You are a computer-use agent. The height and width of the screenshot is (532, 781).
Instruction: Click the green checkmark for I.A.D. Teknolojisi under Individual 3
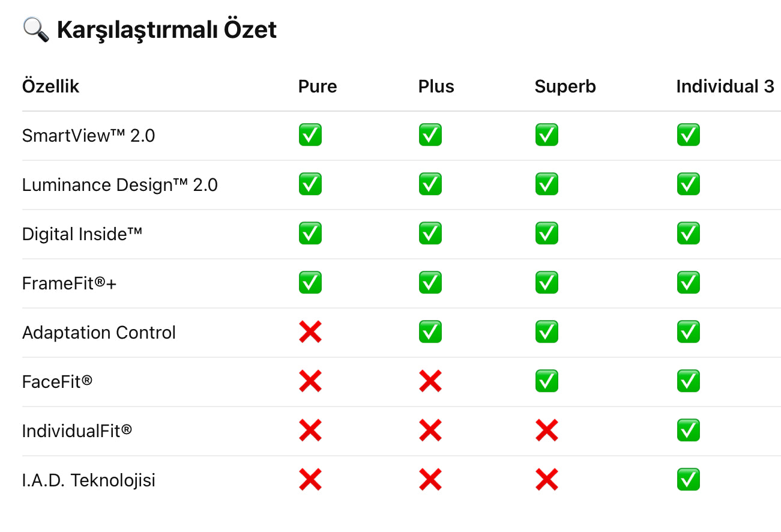(x=688, y=480)
